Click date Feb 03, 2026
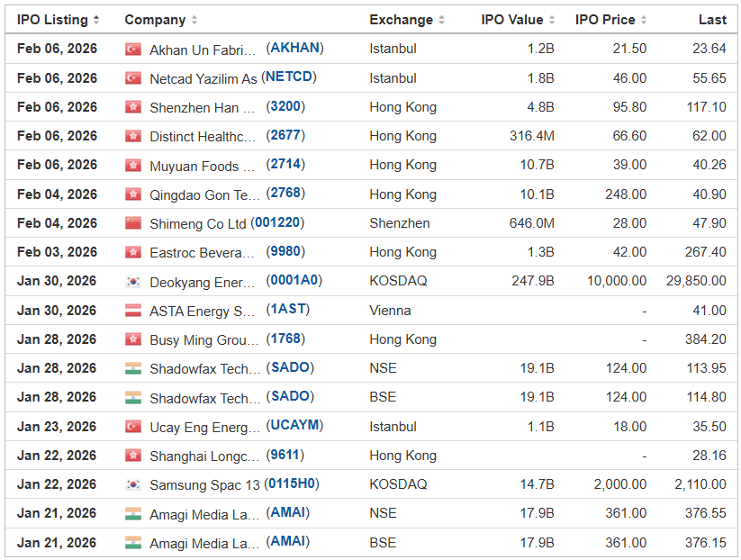This screenshot has height=560, width=741. coord(58,252)
